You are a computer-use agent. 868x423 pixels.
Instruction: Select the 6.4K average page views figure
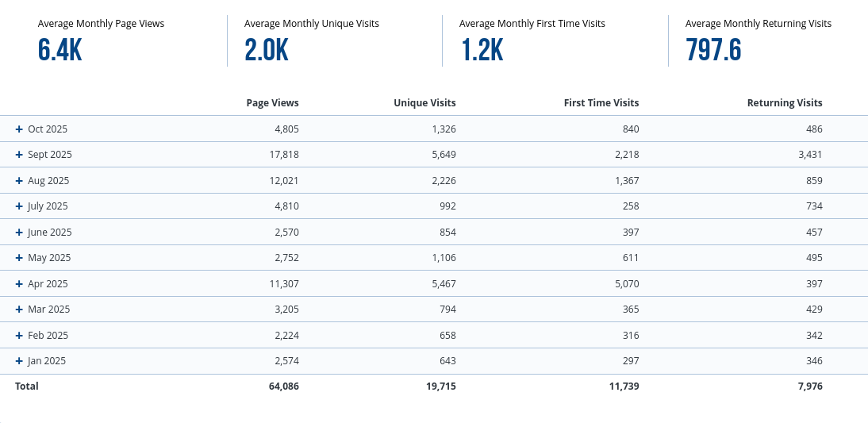[60, 50]
